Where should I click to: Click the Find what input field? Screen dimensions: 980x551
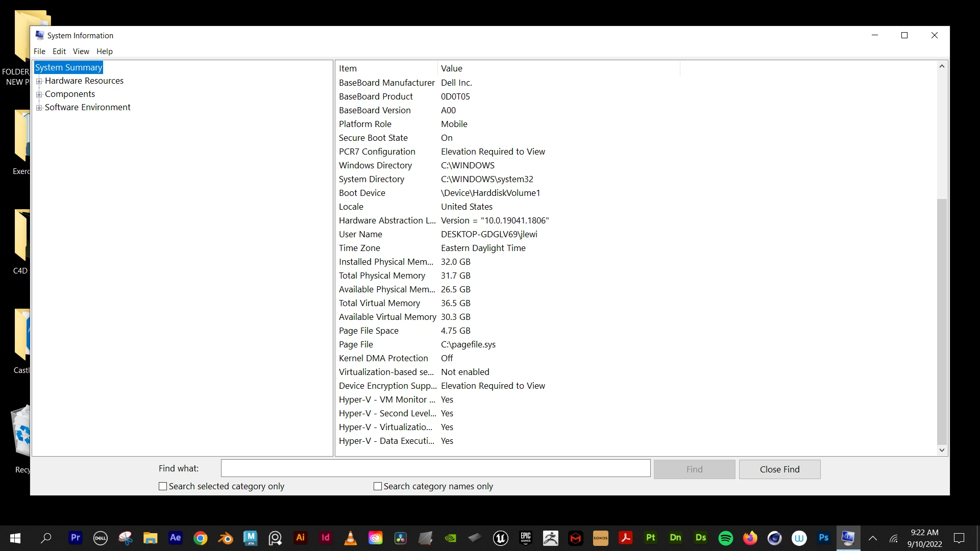pyautogui.click(x=435, y=468)
